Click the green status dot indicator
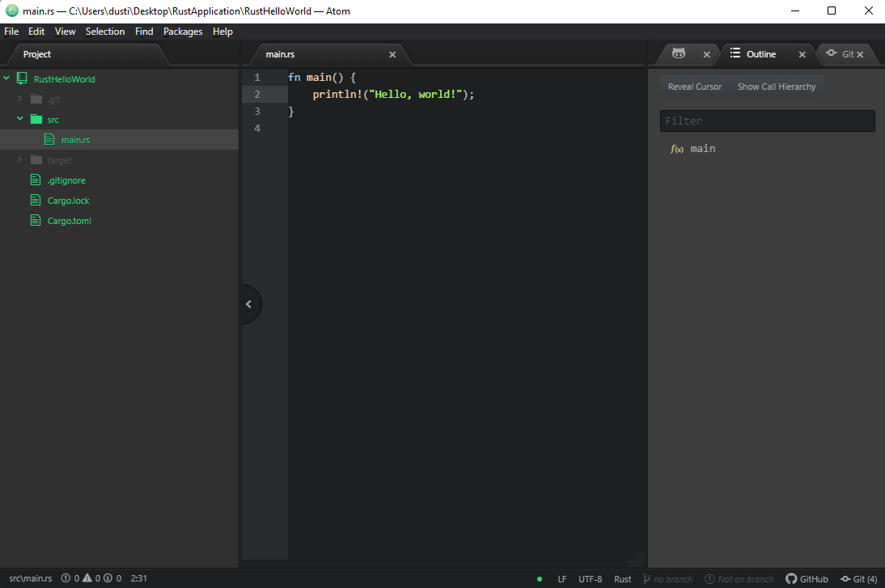Screen dimensions: 885x588 (540, 579)
